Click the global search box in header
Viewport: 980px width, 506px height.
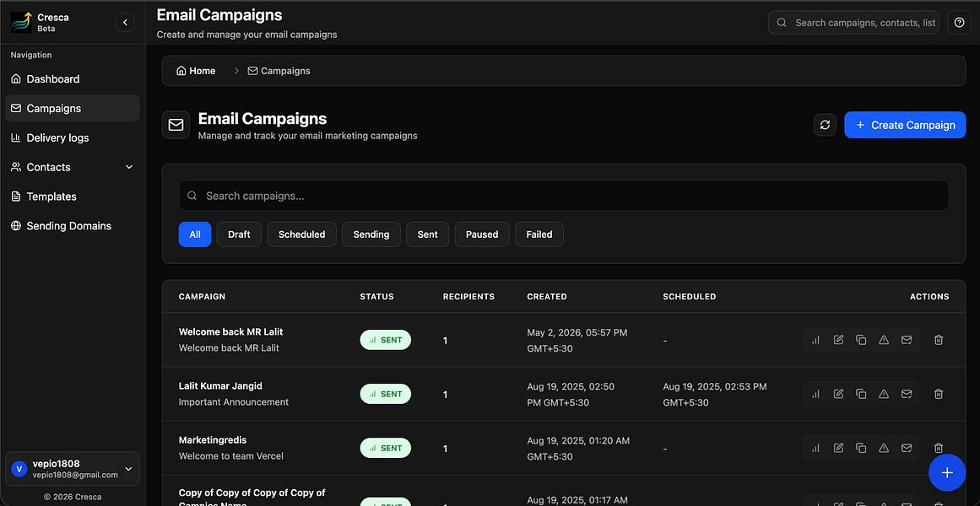coord(853,23)
